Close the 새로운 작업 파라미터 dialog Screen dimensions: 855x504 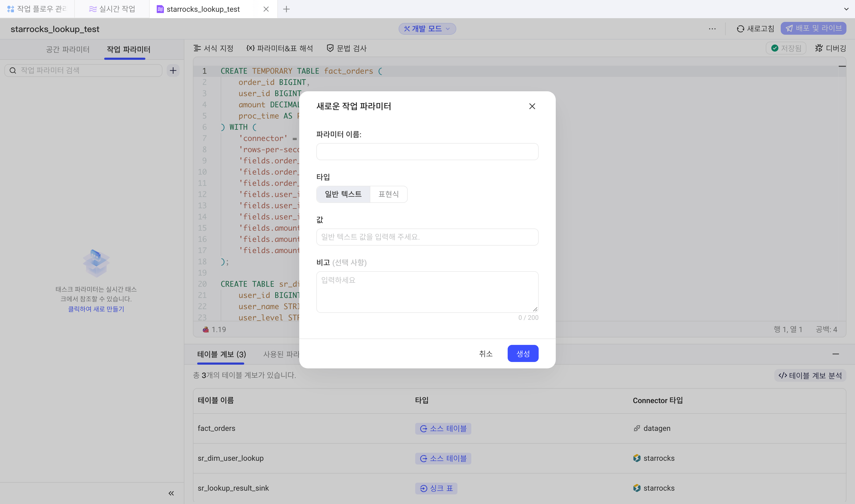tap(532, 106)
